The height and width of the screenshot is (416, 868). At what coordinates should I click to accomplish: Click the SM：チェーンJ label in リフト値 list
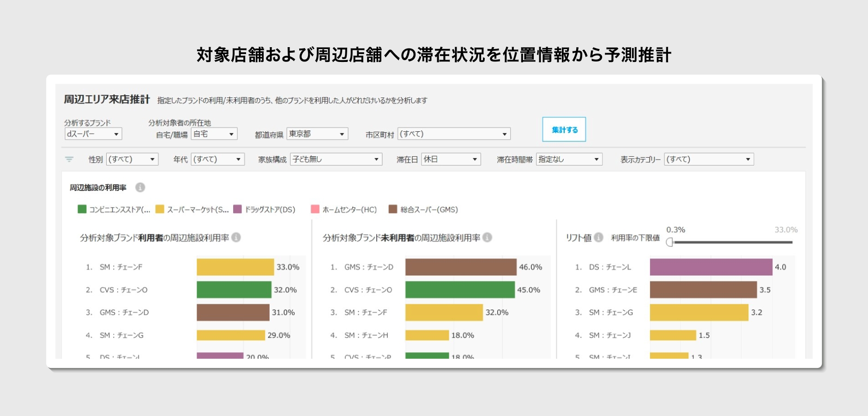610,335
